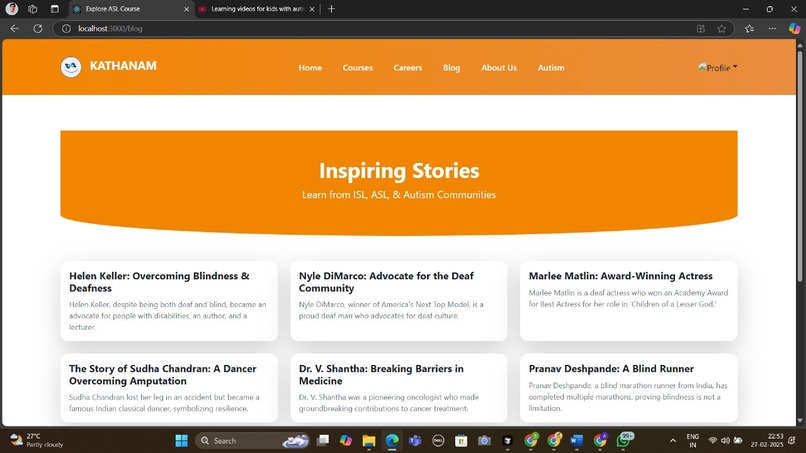
Task: Open the workspaces icon in title bar
Action: (32, 9)
